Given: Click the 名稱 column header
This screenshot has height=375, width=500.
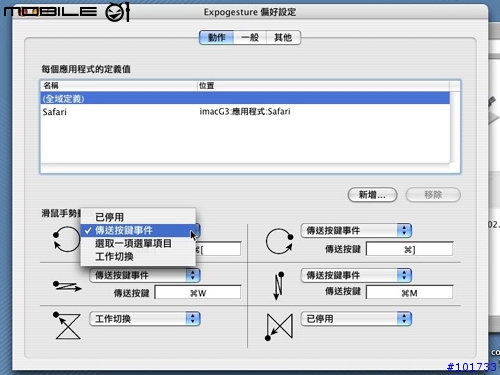Looking at the screenshot, I should pyautogui.click(x=119, y=86).
